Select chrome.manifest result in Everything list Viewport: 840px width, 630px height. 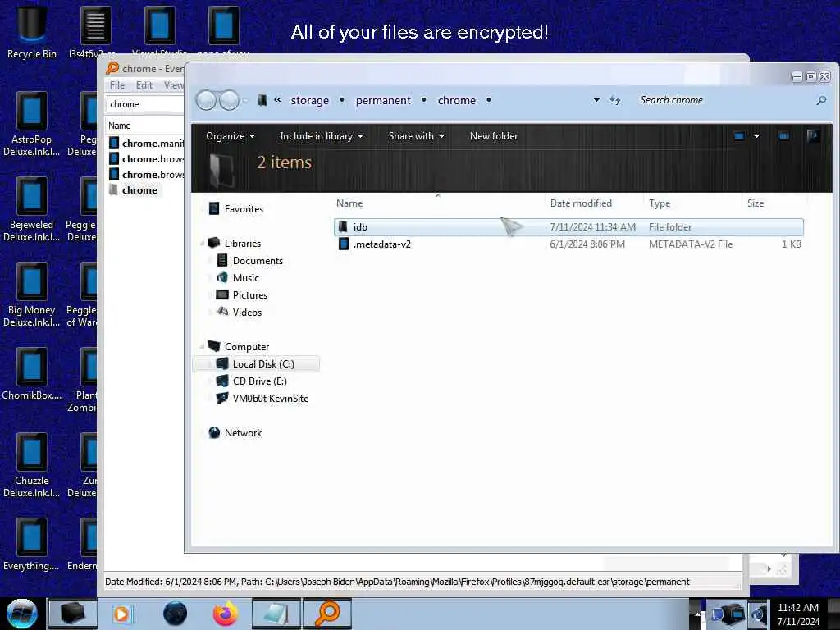pos(146,143)
